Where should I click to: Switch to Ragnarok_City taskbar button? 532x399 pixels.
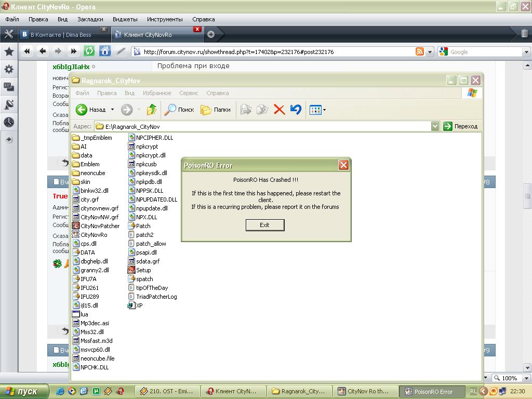pos(299,391)
